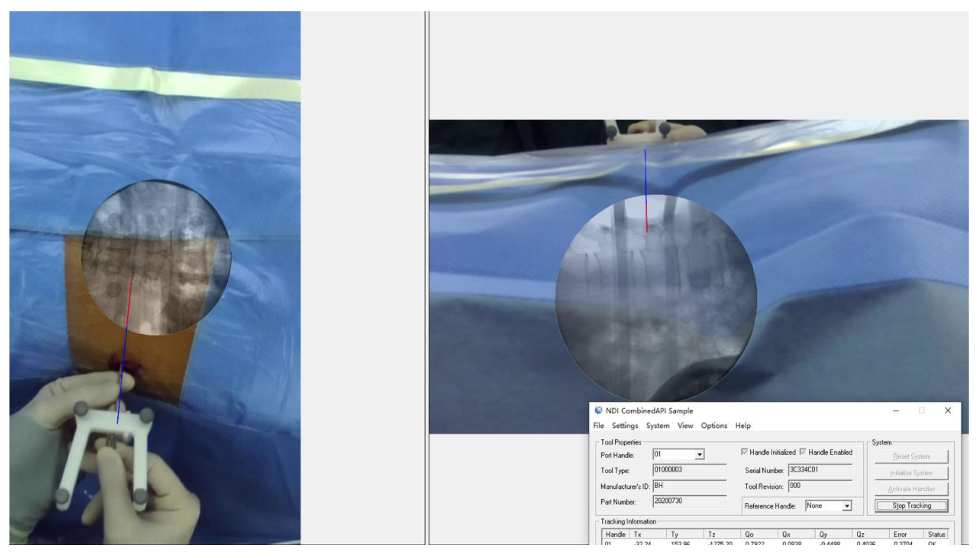Close the NDI CombinedAPI Sample window

tap(948, 411)
